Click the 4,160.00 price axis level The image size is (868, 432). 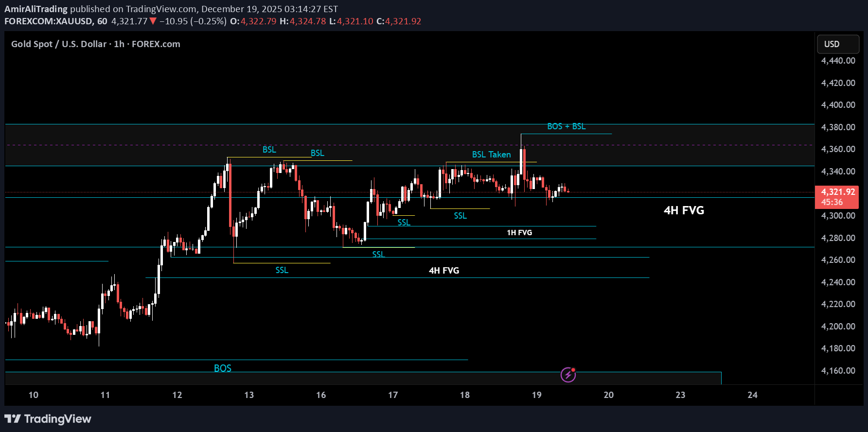(838, 371)
